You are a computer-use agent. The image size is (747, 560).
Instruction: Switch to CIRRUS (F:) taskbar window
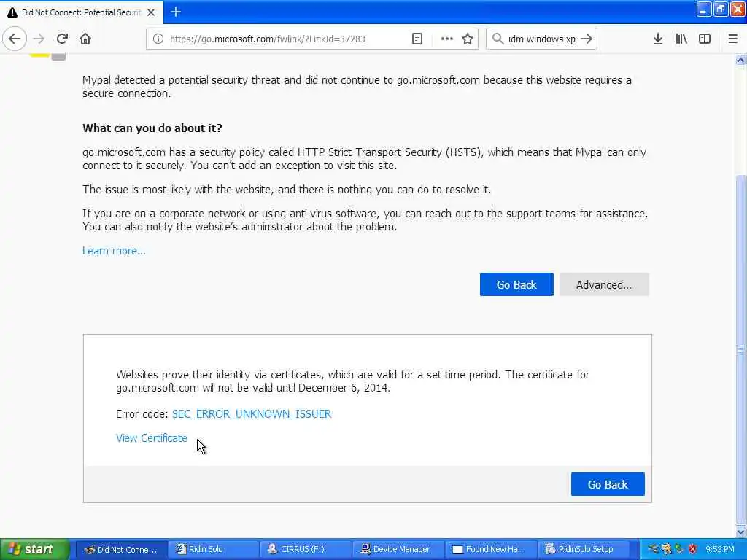(306, 549)
